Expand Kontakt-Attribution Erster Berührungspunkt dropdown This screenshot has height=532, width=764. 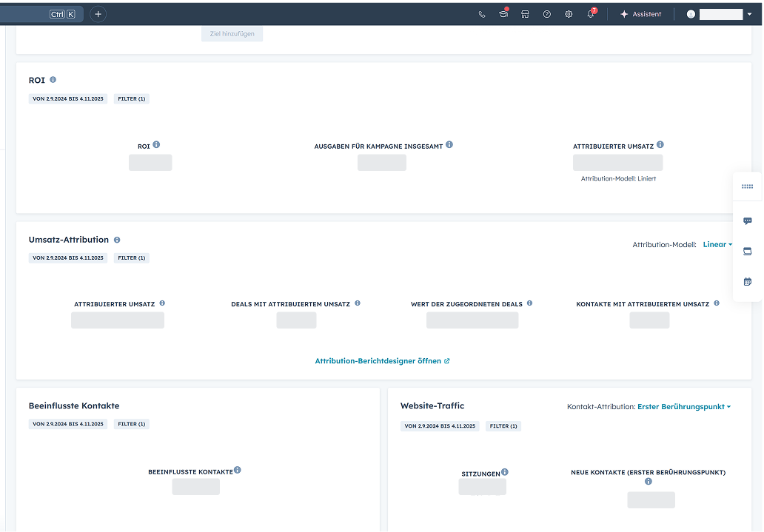click(x=683, y=406)
